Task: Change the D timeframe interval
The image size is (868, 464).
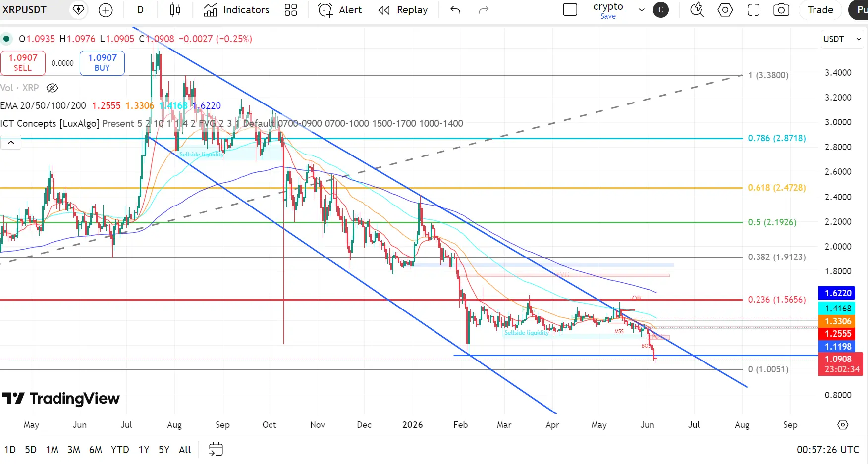Action: point(140,10)
